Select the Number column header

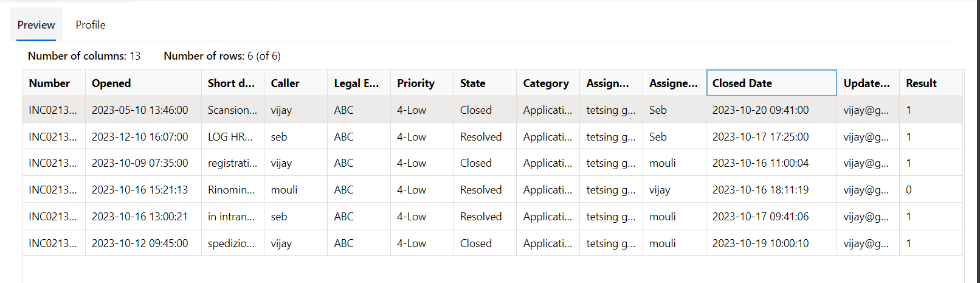[54, 83]
